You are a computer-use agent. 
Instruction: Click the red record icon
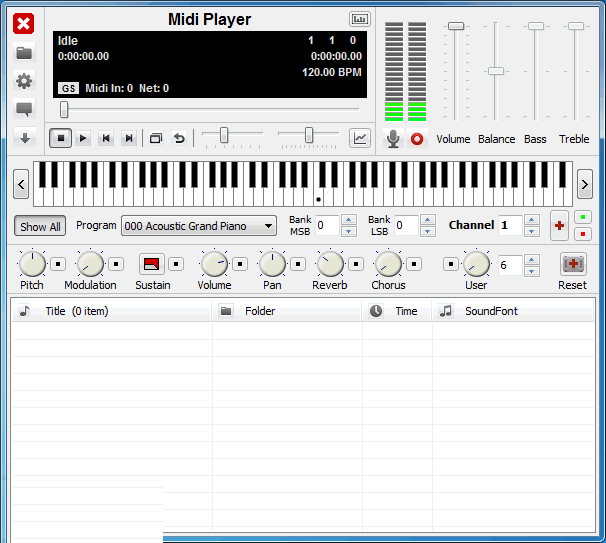(x=417, y=139)
